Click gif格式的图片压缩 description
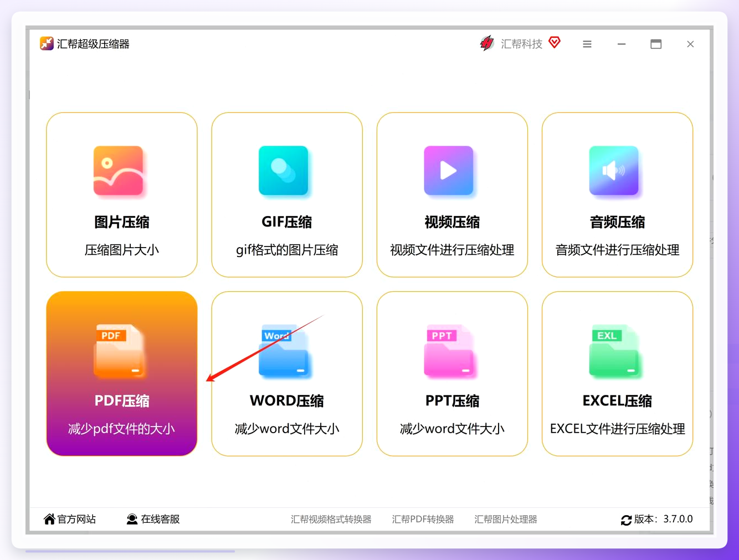 click(x=287, y=250)
